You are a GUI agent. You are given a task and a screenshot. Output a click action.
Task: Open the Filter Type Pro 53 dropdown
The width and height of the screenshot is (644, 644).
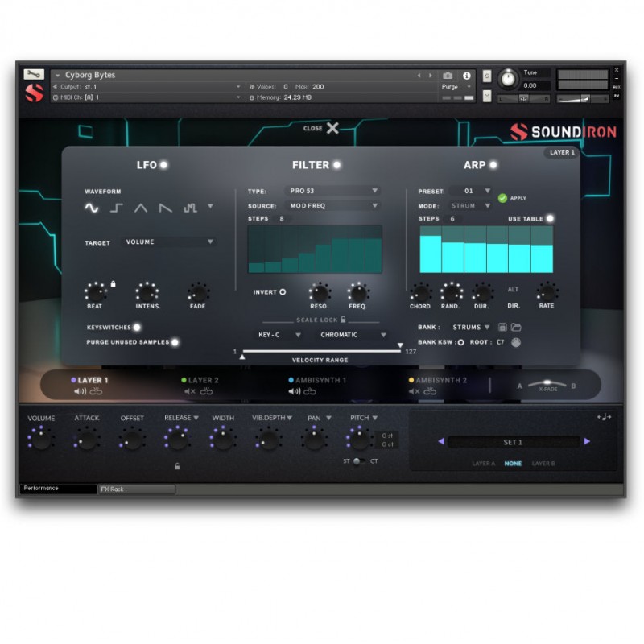pyautogui.click(x=332, y=192)
